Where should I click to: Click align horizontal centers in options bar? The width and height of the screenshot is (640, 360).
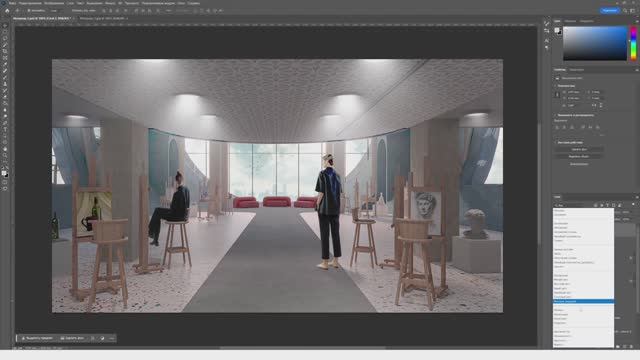tap(110, 11)
